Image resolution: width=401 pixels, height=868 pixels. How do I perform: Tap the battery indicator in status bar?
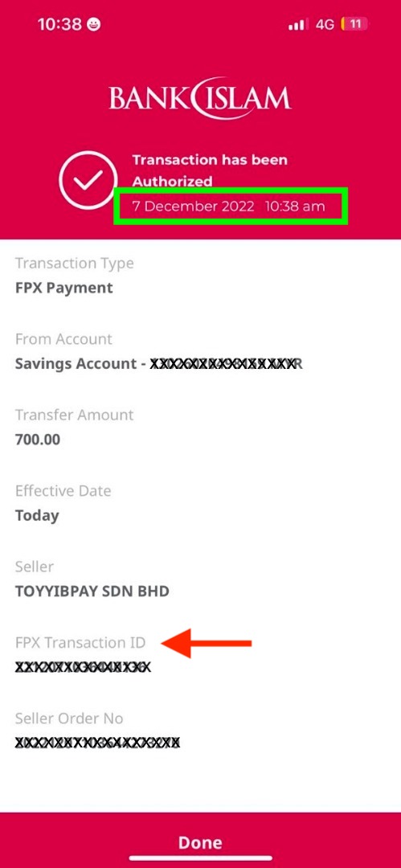pos(355,24)
